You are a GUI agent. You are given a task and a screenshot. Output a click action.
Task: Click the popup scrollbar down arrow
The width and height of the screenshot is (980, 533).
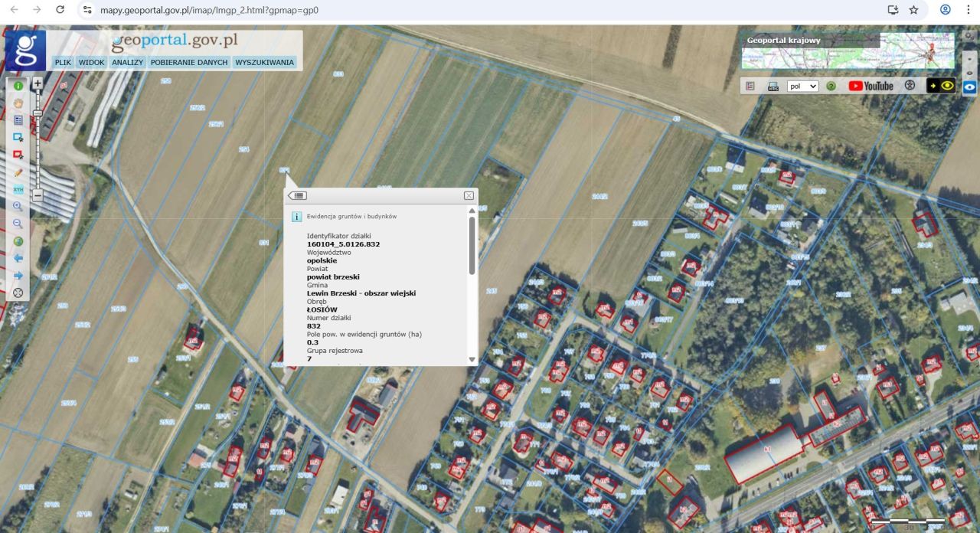tap(472, 359)
